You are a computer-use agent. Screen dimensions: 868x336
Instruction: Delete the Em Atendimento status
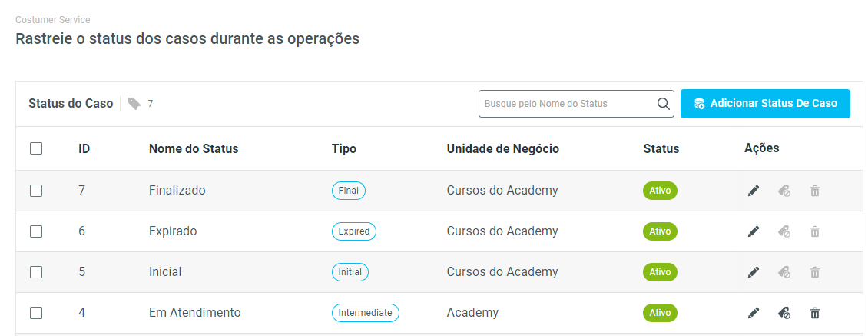[815, 313]
